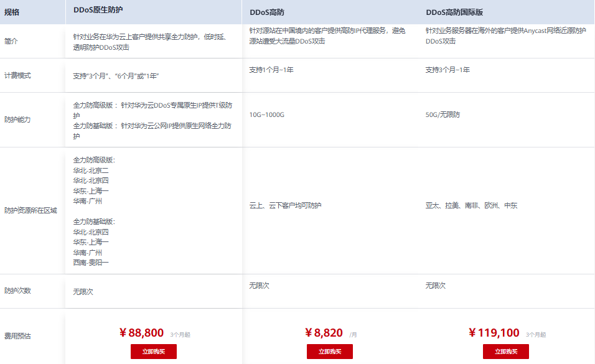Viewport: 595px width, 364px height.
Task: Click the 防护能力 row label
Action: (17, 119)
